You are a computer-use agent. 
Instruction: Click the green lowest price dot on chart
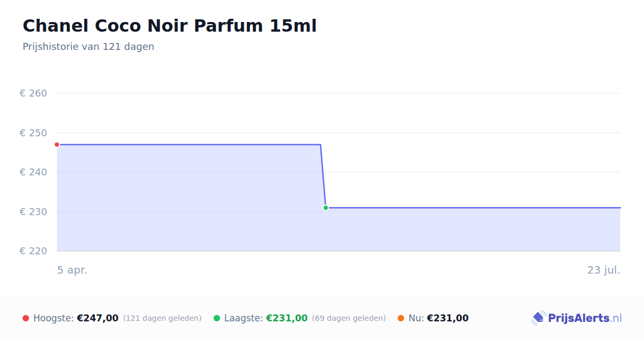coord(325,208)
